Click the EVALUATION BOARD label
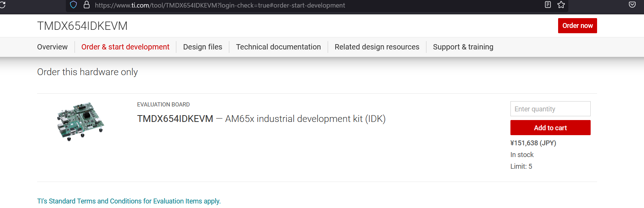644x208 pixels. (x=163, y=105)
